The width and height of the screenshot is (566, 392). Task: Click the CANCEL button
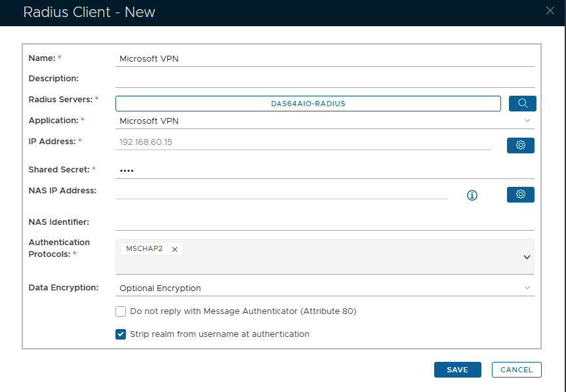pyautogui.click(x=516, y=370)
